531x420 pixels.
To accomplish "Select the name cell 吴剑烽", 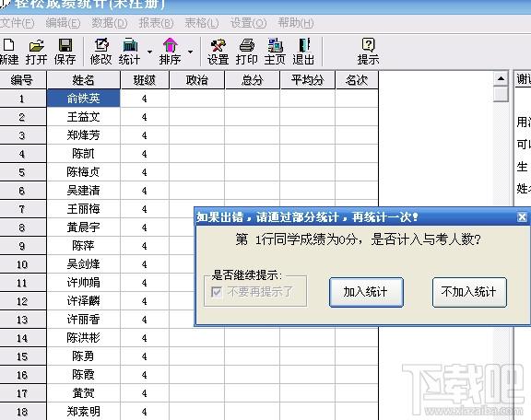I will pos(83,264).
